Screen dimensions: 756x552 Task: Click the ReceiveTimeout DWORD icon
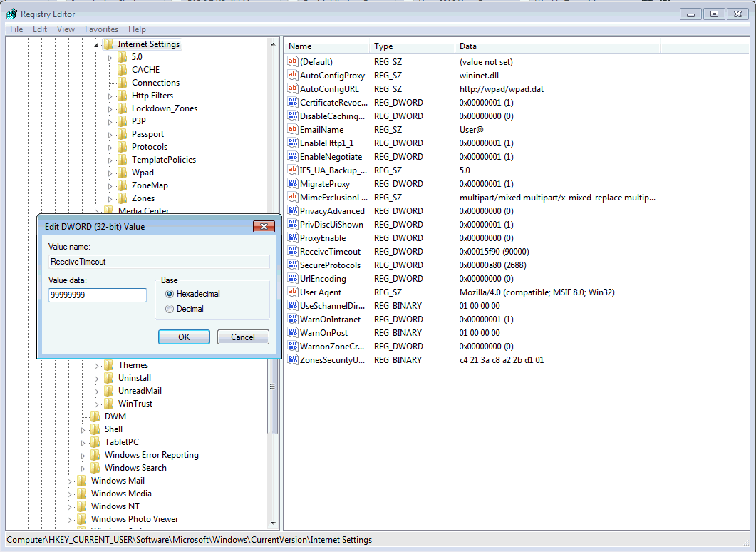pyautogui.click(x=293, y=251)
